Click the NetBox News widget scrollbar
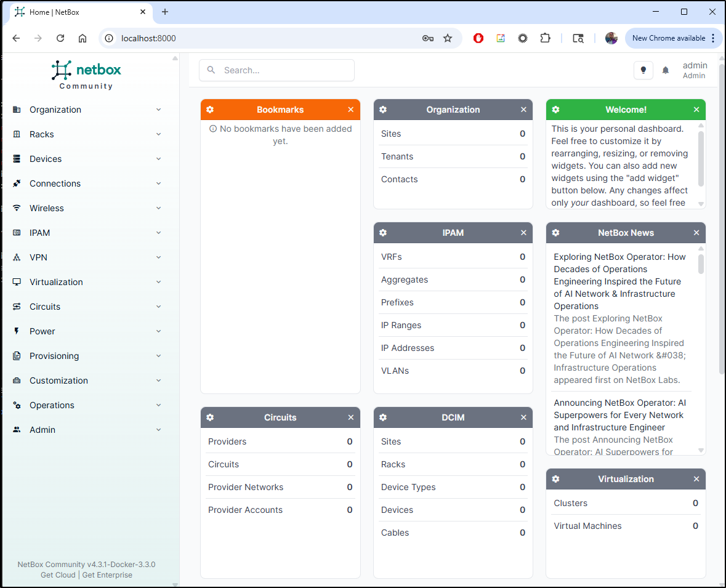Image resolution: width=726 pixels, height=588 pixels. point(701,264)
